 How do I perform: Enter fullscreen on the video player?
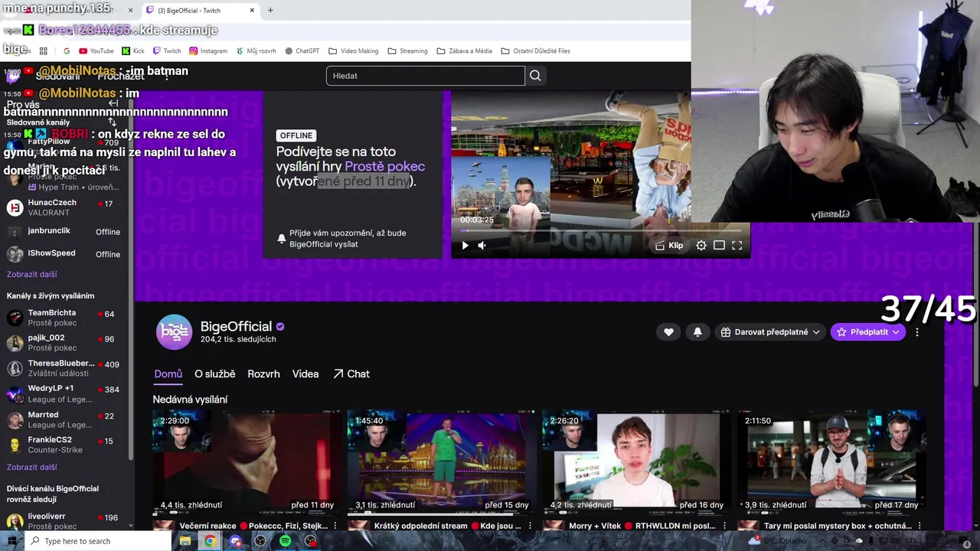coord(737,246)
